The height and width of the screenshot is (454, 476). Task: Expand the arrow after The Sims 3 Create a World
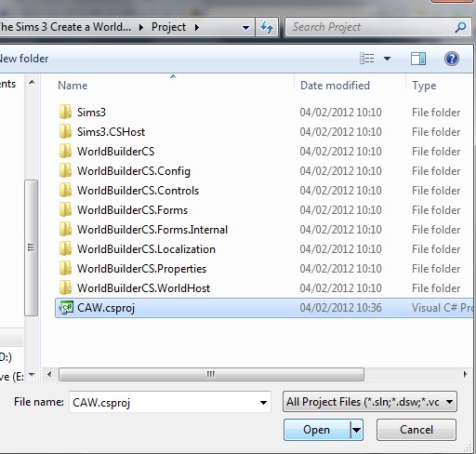[141, 27]
